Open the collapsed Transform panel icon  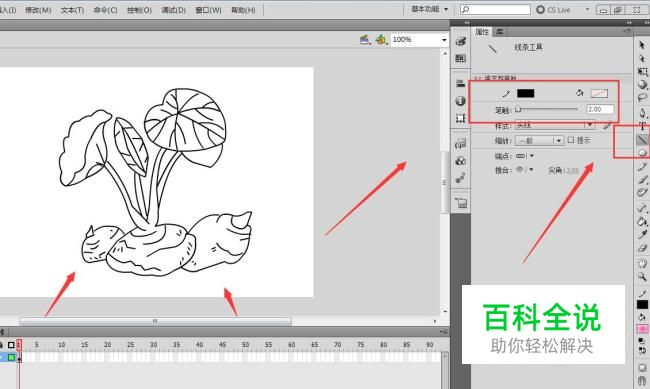pos(461,118)
